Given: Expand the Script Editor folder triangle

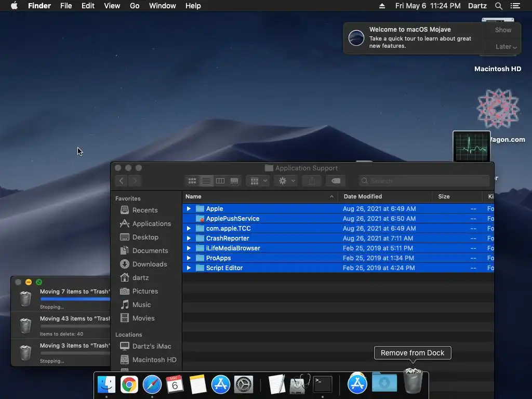Looking at the screenshot, I should pyautogui.click(x=189, y=268).
